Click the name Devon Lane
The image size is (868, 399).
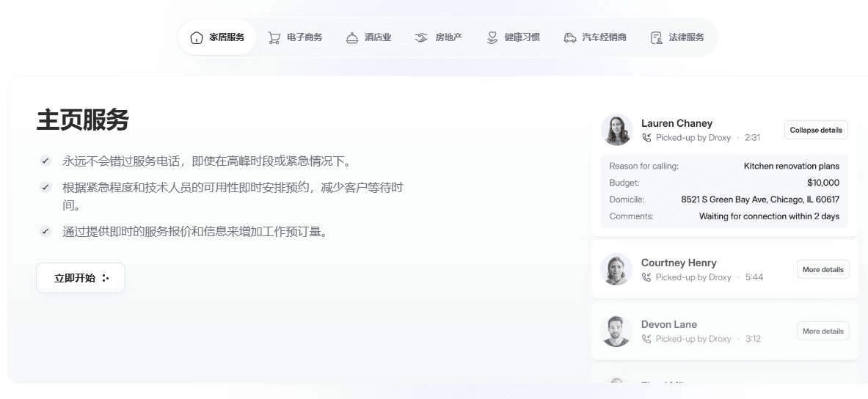tap(668, 324)
